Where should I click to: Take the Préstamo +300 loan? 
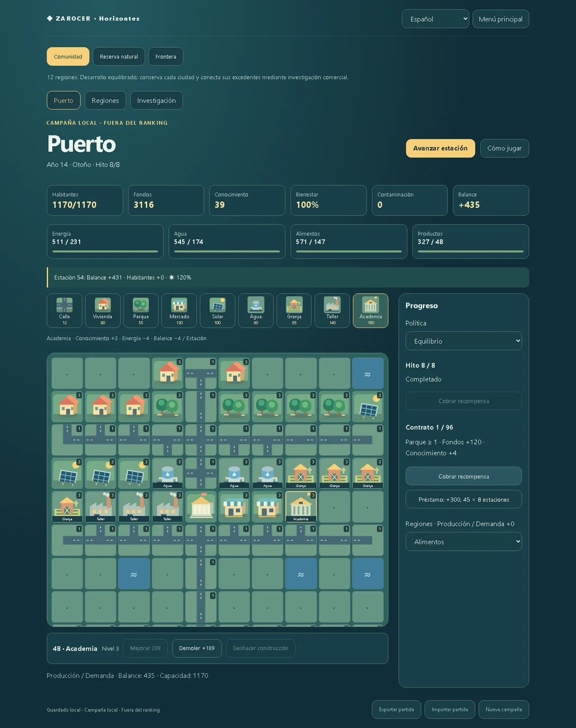click(x=463, y=499)
